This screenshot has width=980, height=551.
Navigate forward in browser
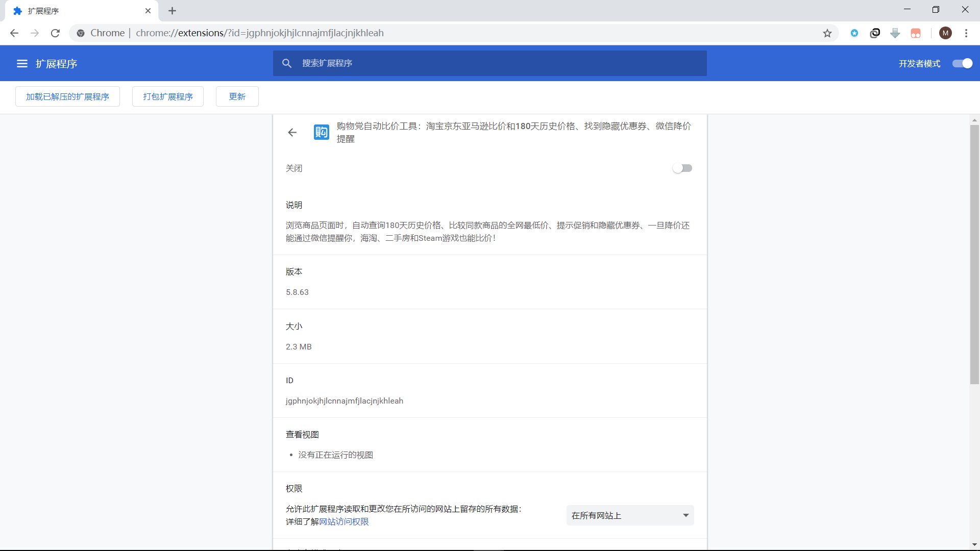(x=35, y=33)
